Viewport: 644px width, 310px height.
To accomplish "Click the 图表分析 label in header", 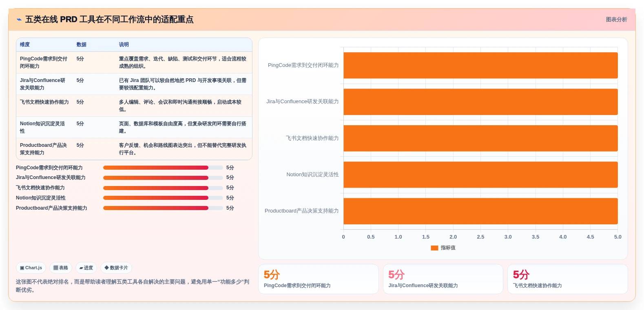I will click(x=616, y=20).
